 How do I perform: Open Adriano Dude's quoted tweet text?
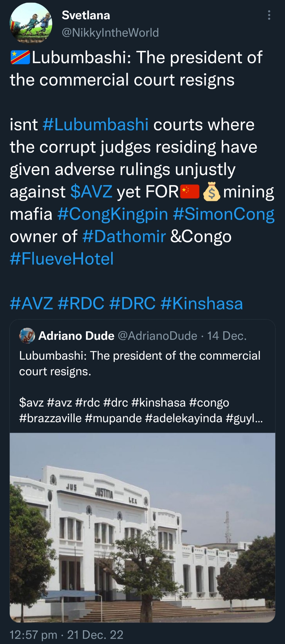tap(140, 364)
